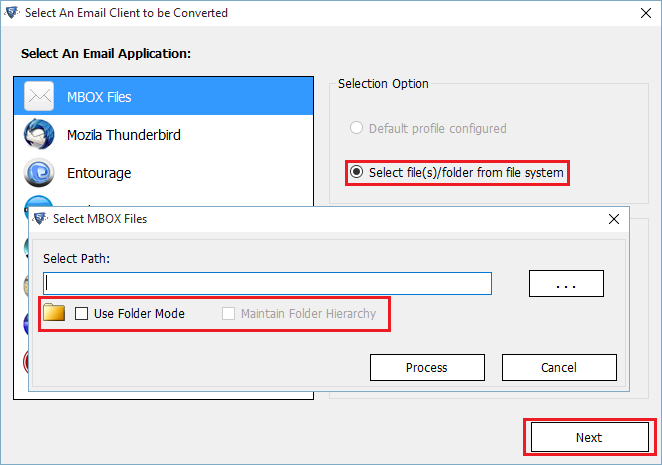Viewport: 662px width, 465px height.
Task: Click the Select MBOX Files dialog logo
Action: coord(40,218)
